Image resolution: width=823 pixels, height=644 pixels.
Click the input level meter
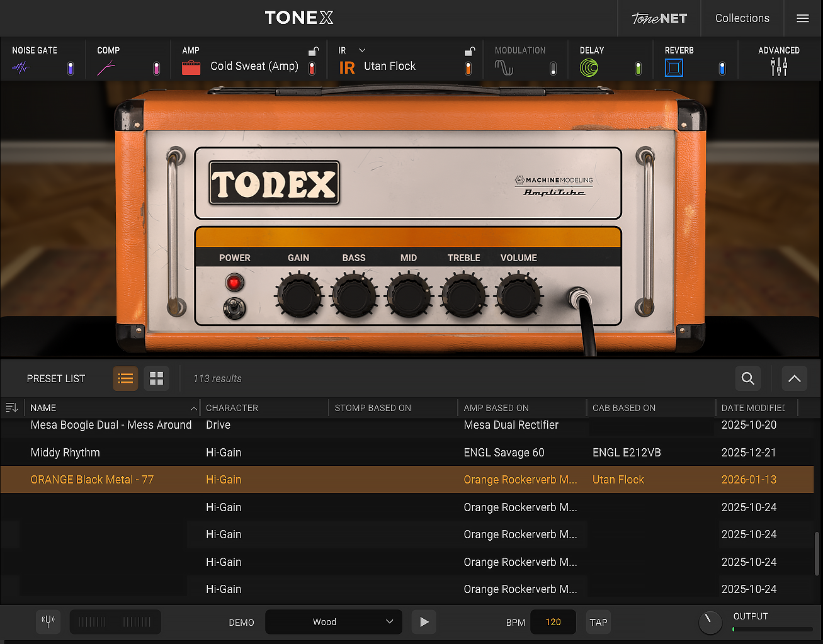pos(115,622)
